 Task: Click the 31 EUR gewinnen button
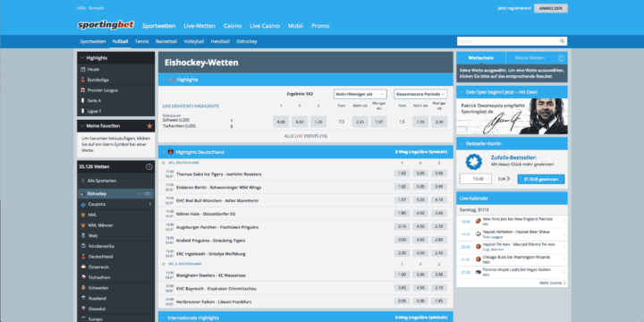pos(541,179)
